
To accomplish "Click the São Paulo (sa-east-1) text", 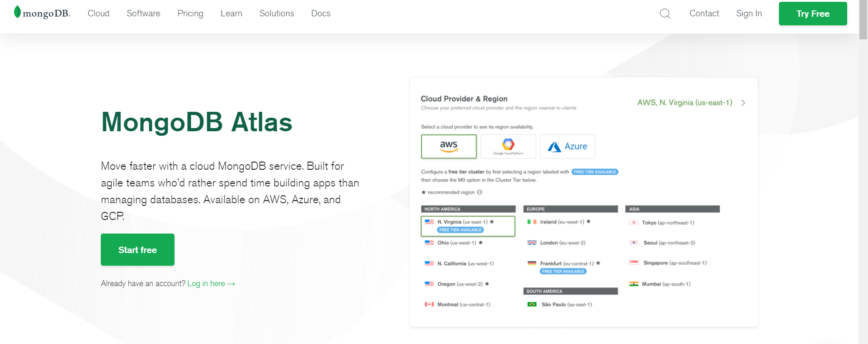I will tap(567, 305).
